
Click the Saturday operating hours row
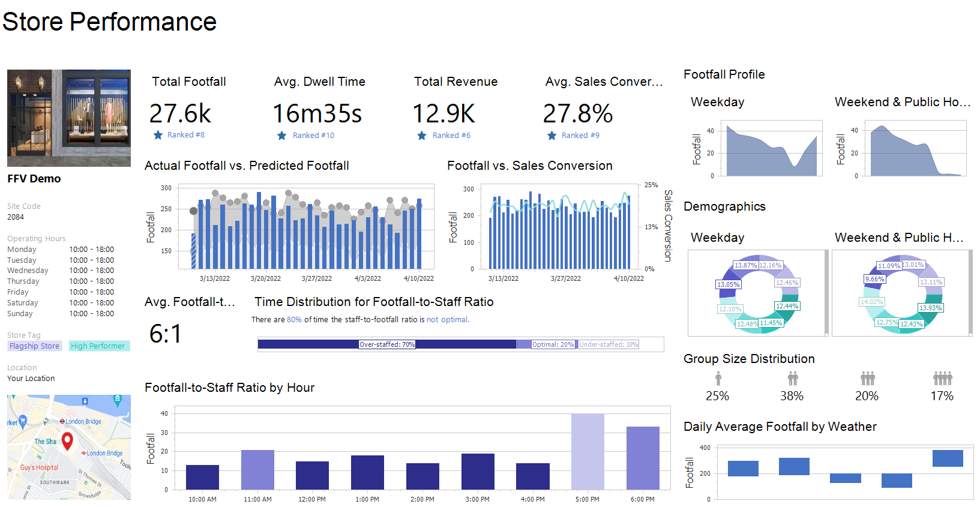pos(61,303)
